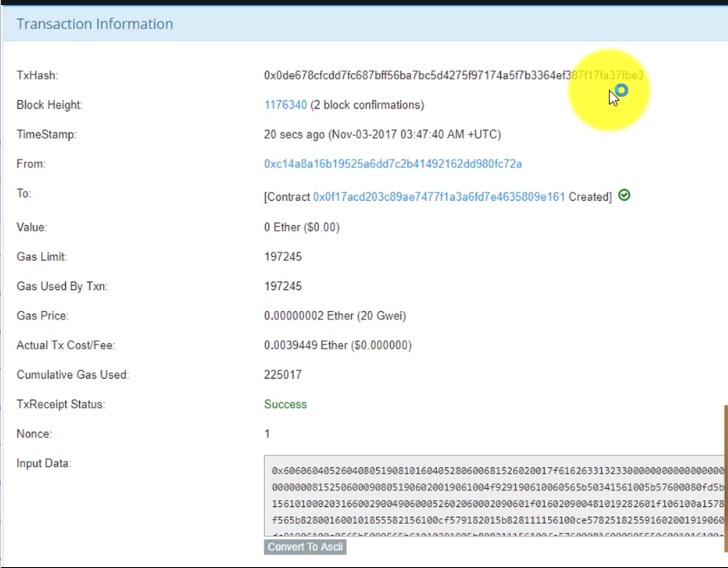Click the green contract created checkmark icon

(x=624, y=196)
